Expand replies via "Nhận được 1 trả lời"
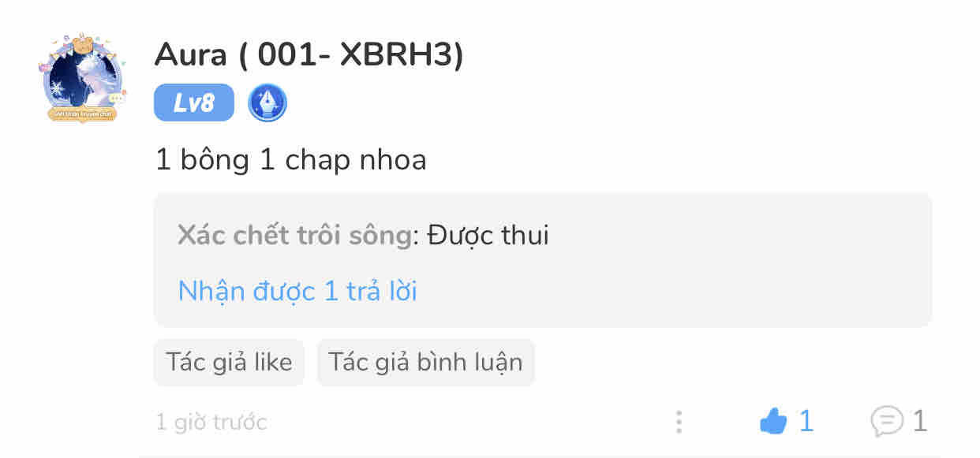Viewport: 980px width, 458px height. pyautogui.click(x=297, y=291)
